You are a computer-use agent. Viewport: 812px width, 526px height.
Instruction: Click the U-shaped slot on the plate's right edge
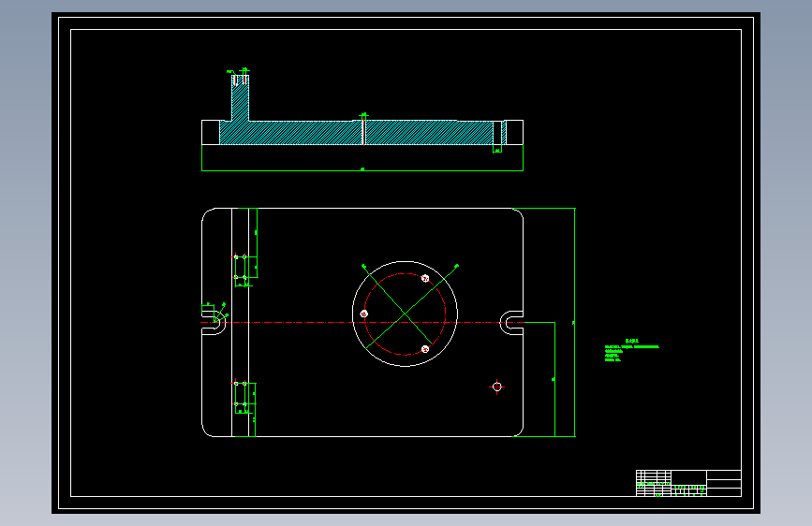(x=511, y=323)
